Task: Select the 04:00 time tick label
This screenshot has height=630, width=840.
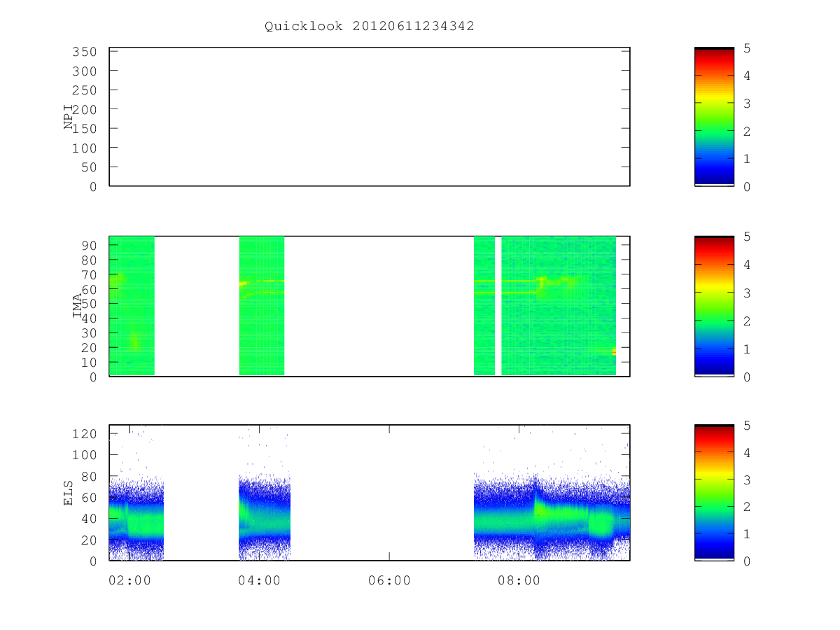Action: (259, 581)
